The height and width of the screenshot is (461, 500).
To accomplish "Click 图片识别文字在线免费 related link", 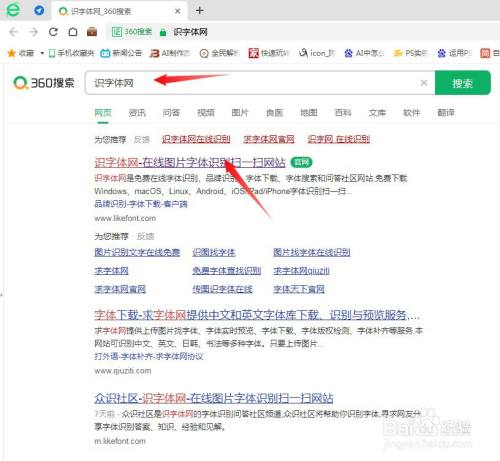I will pos(137,252).
